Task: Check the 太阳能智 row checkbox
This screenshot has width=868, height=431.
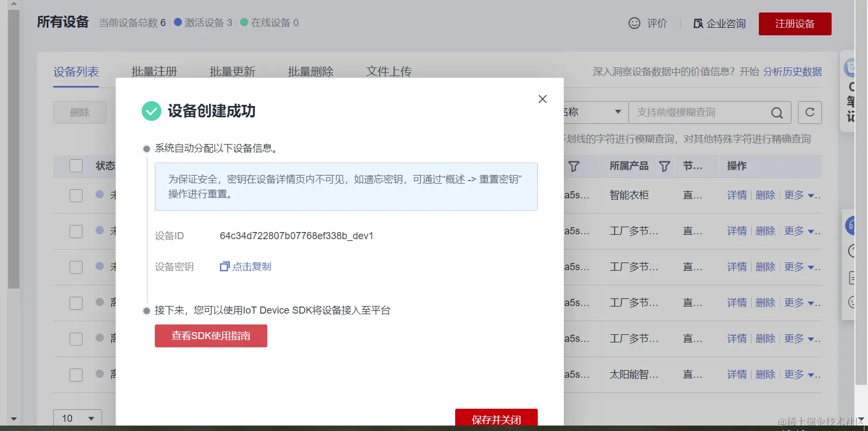Action: [76, 375]
